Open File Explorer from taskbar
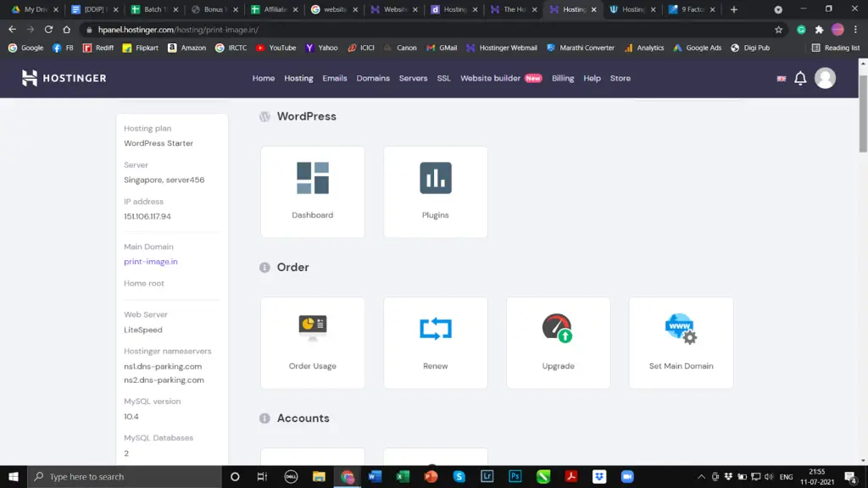This screenshot has width=868, height=488. pyautogui.click(x=319, y=476)
